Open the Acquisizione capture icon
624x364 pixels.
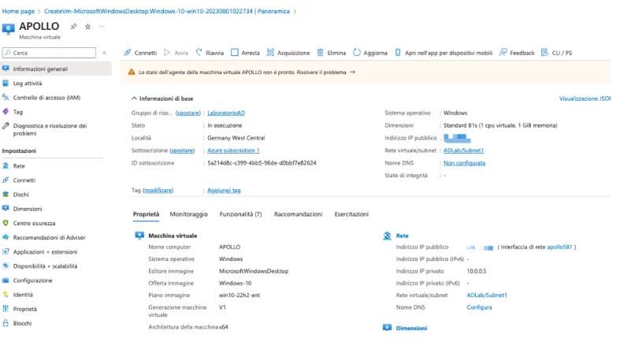click(270, 53)
